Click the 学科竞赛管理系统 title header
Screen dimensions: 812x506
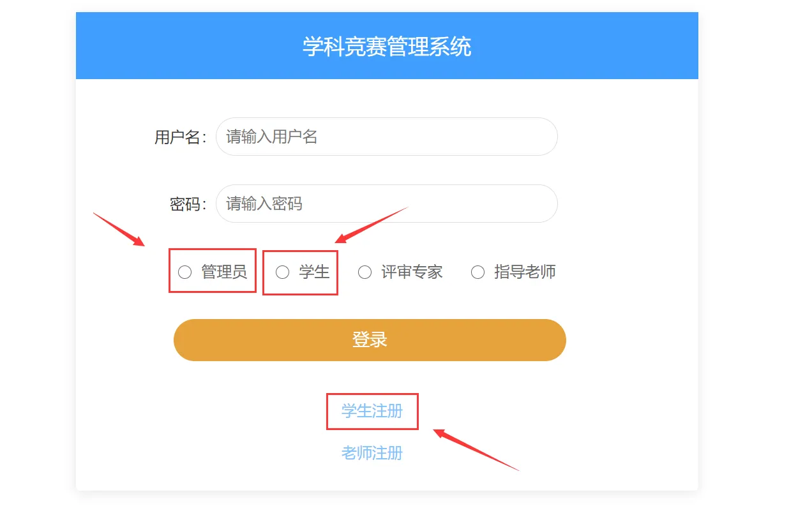coord(387,45)
